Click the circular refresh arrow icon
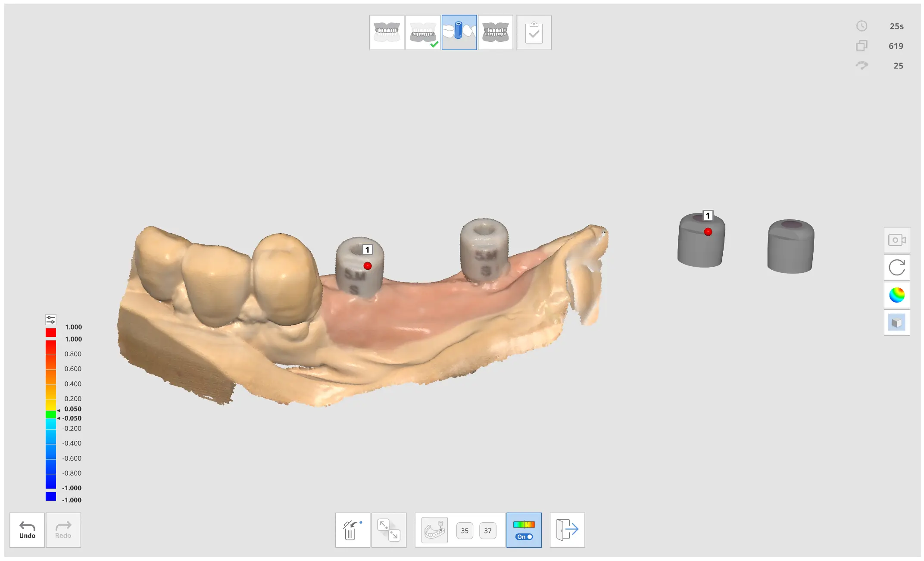 (x=897, y=268)
